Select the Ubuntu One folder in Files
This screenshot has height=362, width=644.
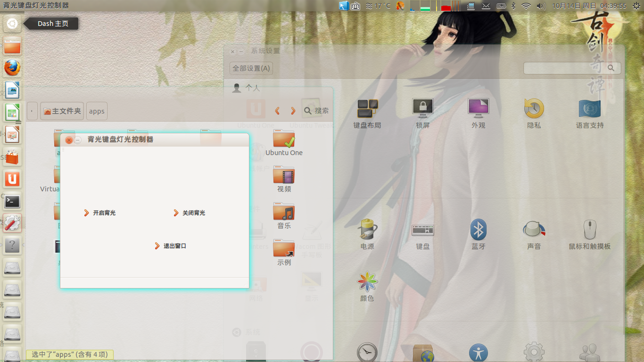[284, 143]
